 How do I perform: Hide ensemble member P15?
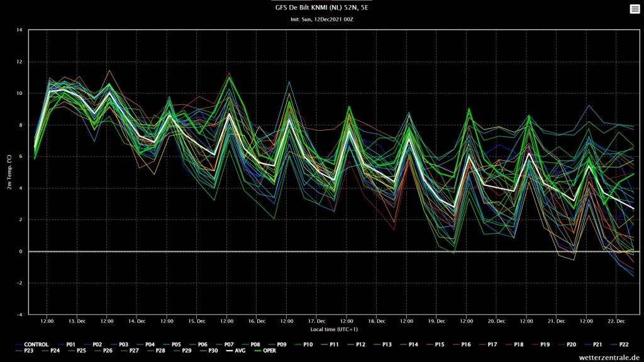435,344
